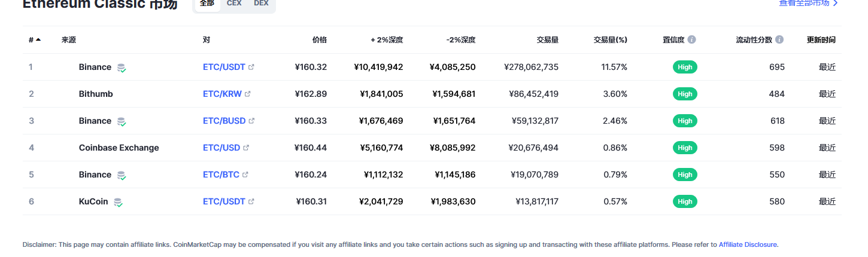Open the Affiliate Disclosure link
Screen dimensions: 868x257
[748, 244]
